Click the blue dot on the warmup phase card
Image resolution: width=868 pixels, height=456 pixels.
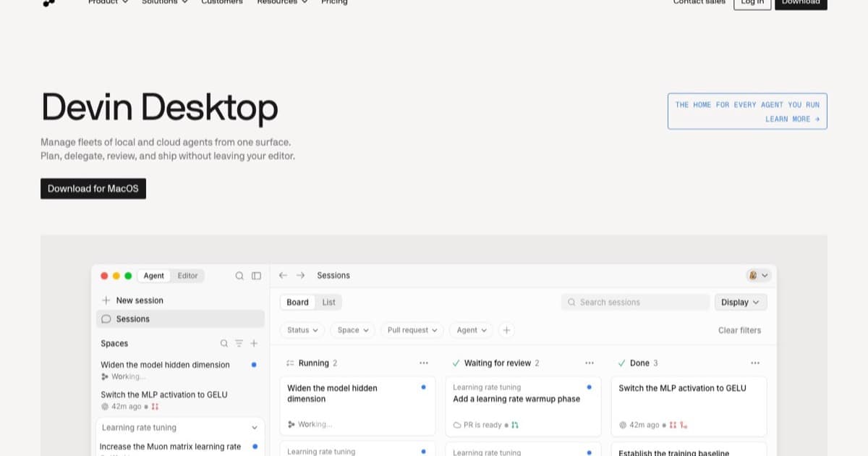(589, 387)
